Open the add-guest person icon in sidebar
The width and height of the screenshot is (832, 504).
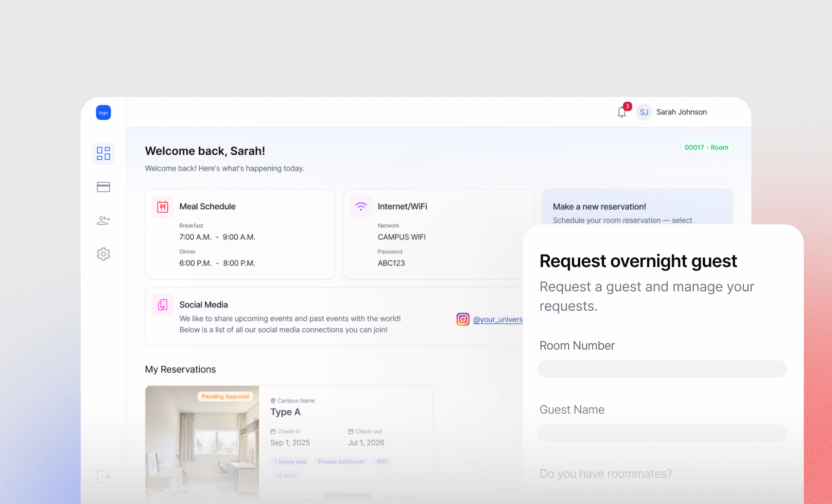103,220
